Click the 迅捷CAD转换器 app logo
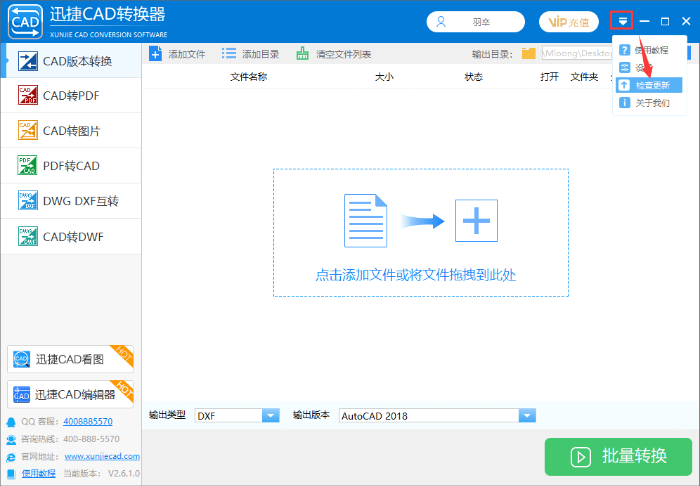The width and height of the screenshot is (700, 486). pos(25,21)
